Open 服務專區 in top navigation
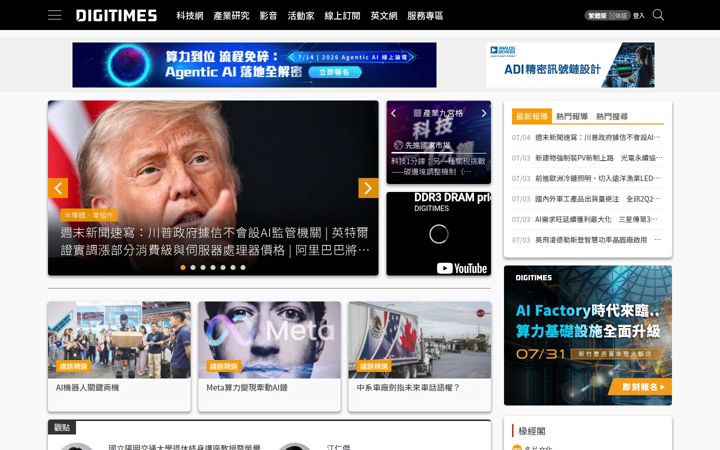720x450 pixels. click(425, 16)
